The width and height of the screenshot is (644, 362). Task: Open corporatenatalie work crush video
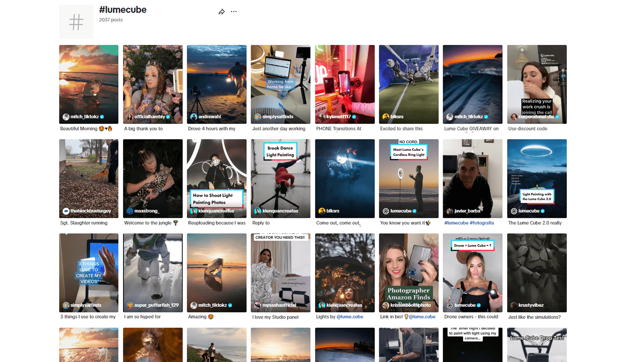[537, 84]
